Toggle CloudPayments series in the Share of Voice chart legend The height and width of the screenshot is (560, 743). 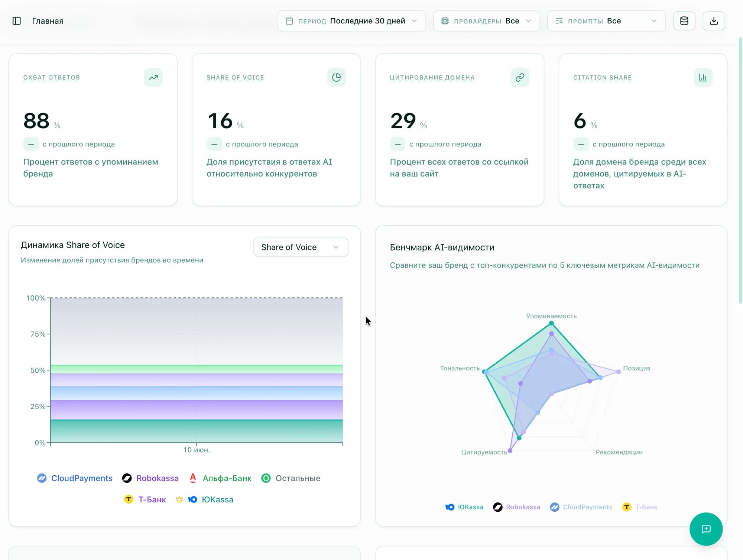[75, 478]
